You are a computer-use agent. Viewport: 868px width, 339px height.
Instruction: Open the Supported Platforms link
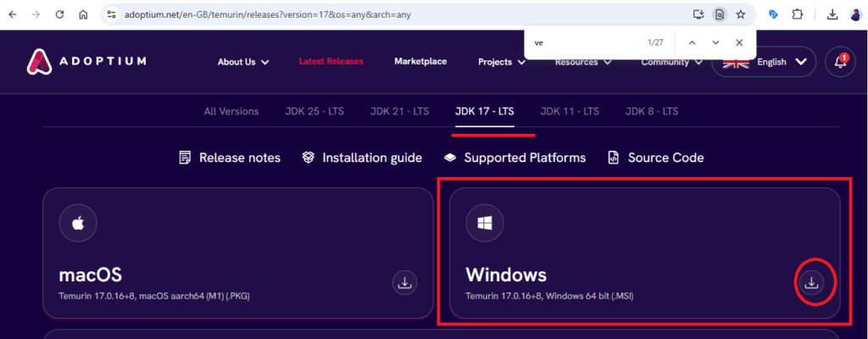coord(515,158)
